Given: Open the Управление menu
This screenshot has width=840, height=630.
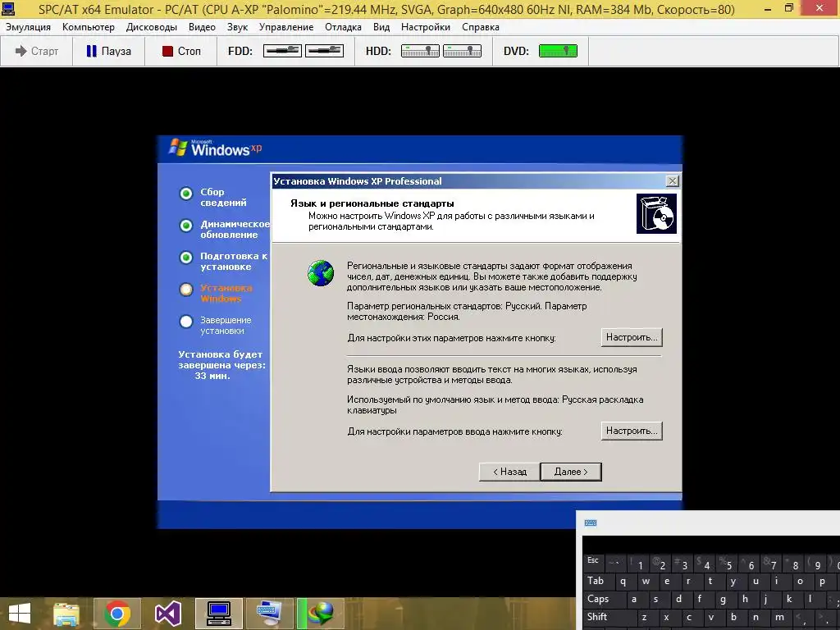Looking at the screenshot, I should tap(286, 27).
